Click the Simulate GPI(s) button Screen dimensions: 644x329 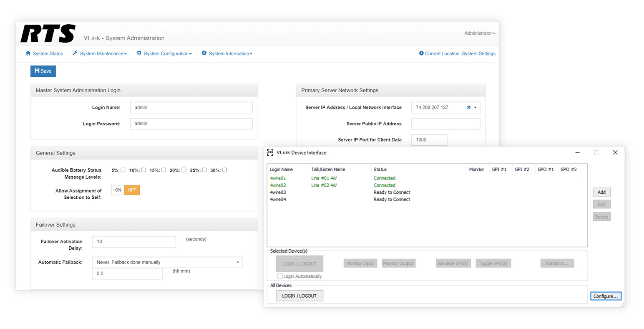pos(453,263)
